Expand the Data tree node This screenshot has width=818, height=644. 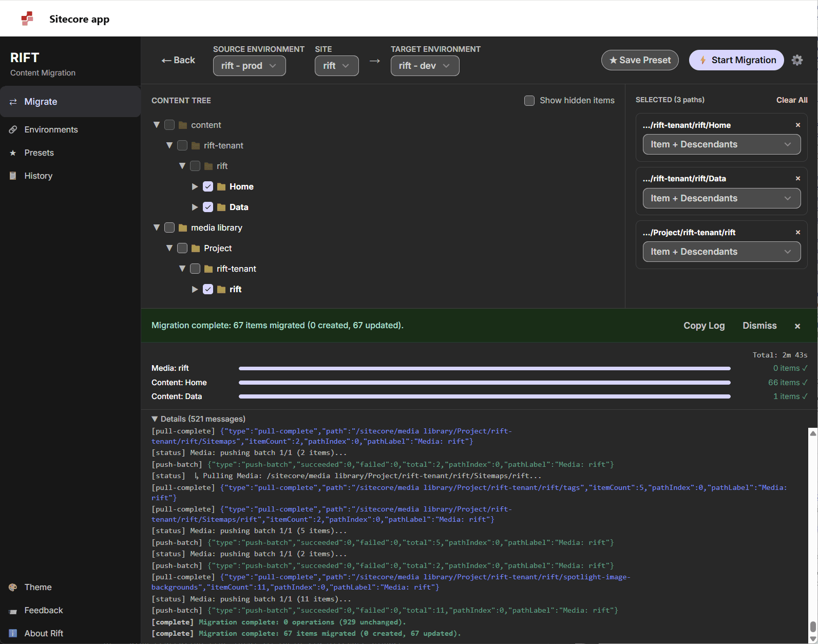coord(195,207)
